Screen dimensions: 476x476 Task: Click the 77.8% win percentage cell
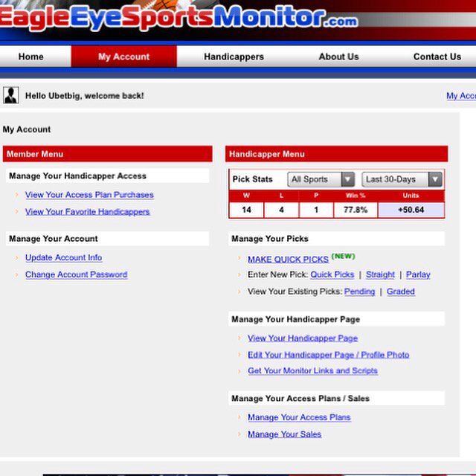point(356,210)
